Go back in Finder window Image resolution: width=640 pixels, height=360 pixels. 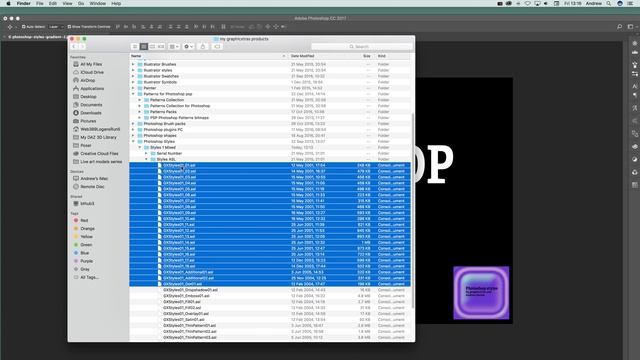74,47
